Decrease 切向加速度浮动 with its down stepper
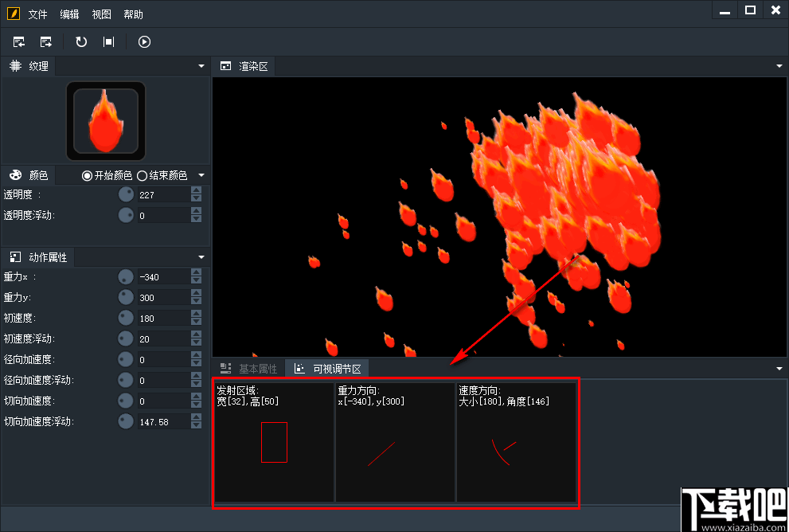 click(196, 425)
